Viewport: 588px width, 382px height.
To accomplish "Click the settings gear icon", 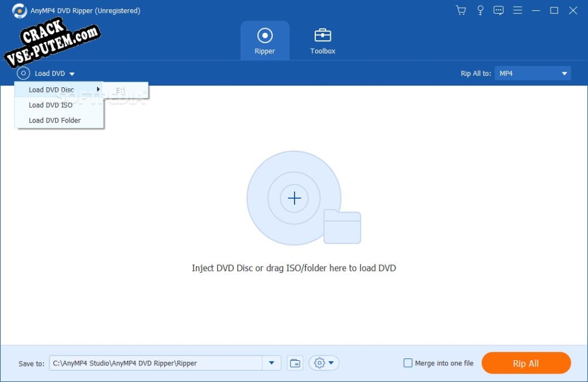I will pyautogui.click(x=319, y=363).
